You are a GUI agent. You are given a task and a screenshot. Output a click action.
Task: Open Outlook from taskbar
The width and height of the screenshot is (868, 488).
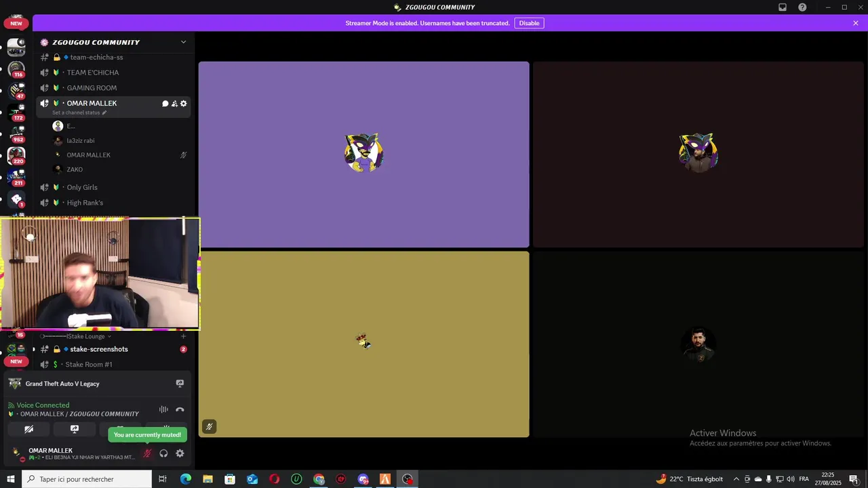pos(252,479)
